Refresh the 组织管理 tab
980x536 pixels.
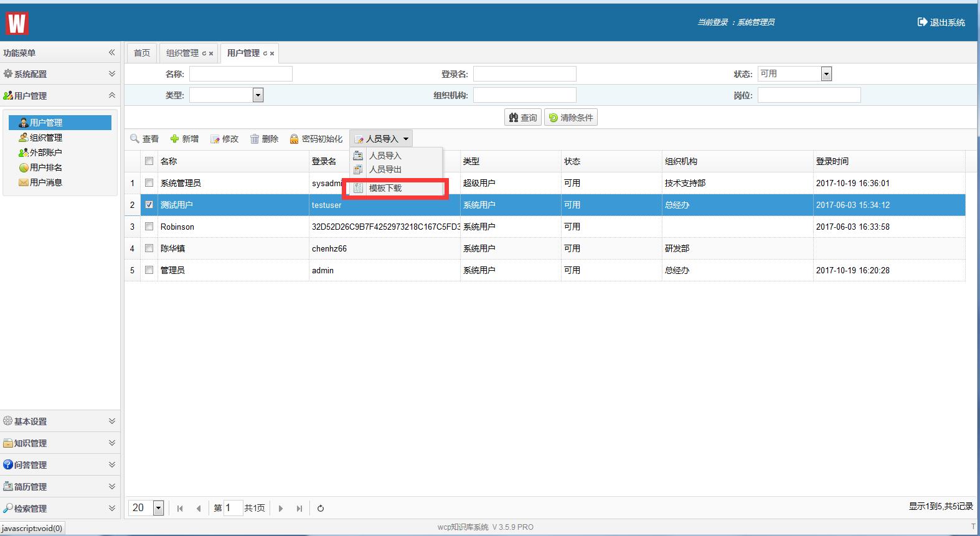coord(204,54)
